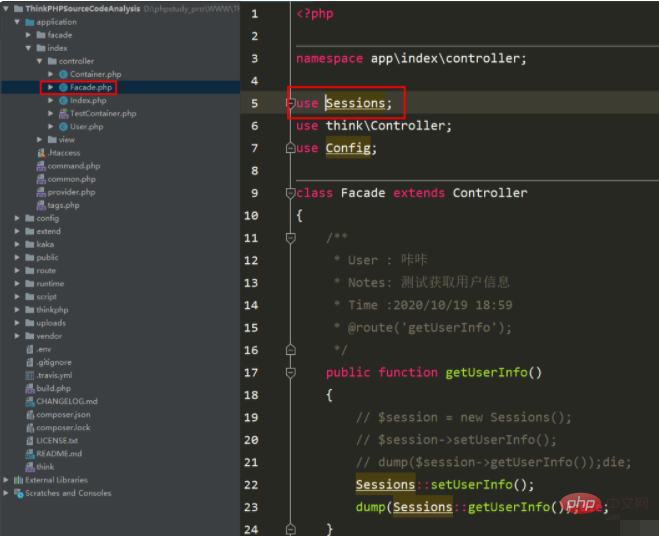Click the User.php class icon
This screenshot has height=536, width=659.
coord(63,127)
